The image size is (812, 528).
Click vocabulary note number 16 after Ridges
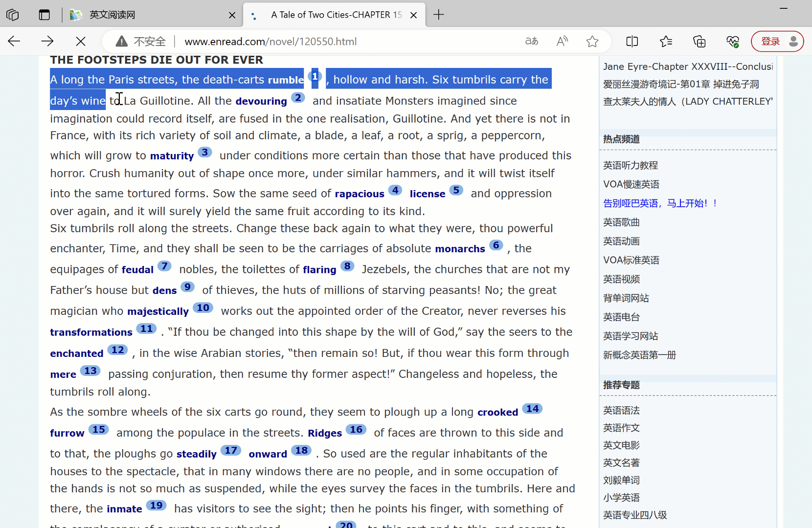pos(356,429)
